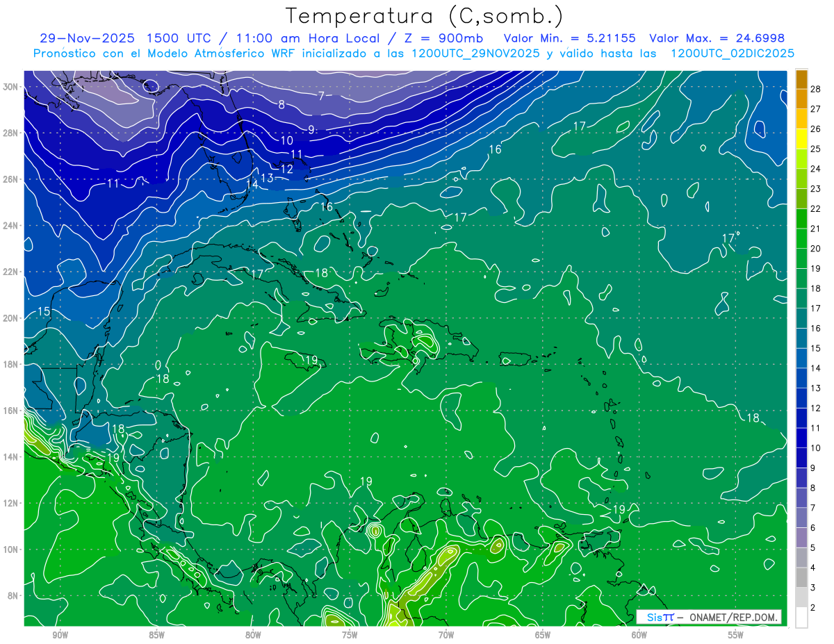Click the '14' contour label near Florida
The image size is (834, 644).
(x=252, y=184)
